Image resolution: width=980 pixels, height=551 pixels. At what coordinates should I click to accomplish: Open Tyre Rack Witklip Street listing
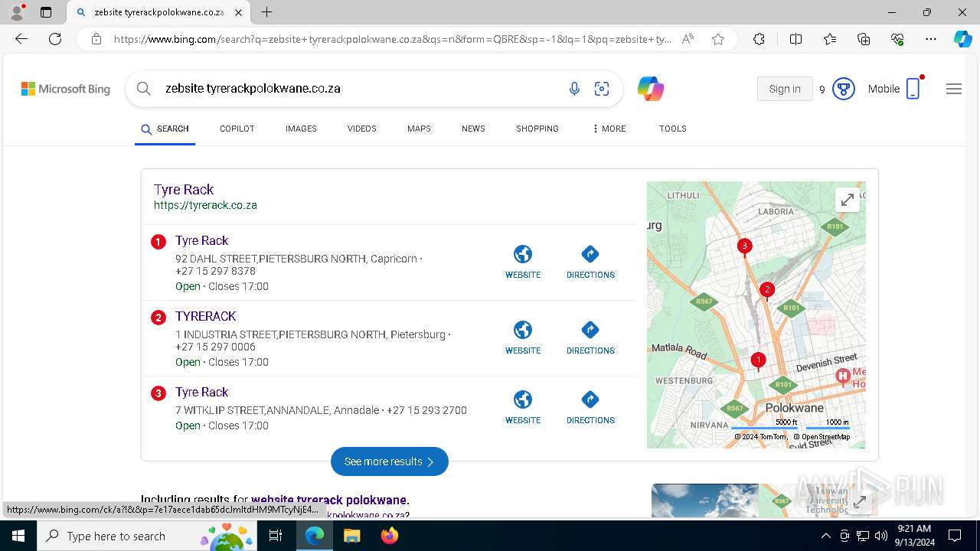[x=201, y=392]
